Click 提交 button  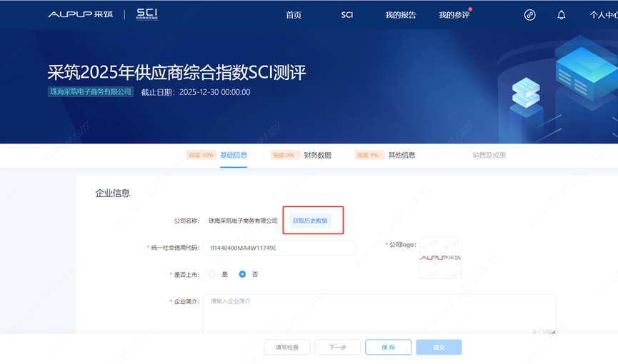click(x=439, y=348)
